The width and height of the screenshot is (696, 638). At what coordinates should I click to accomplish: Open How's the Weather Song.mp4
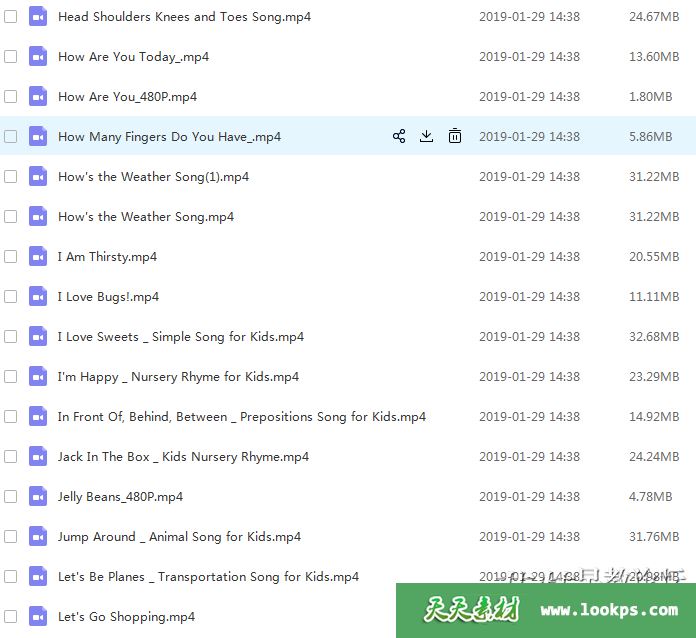pos(145,217)
